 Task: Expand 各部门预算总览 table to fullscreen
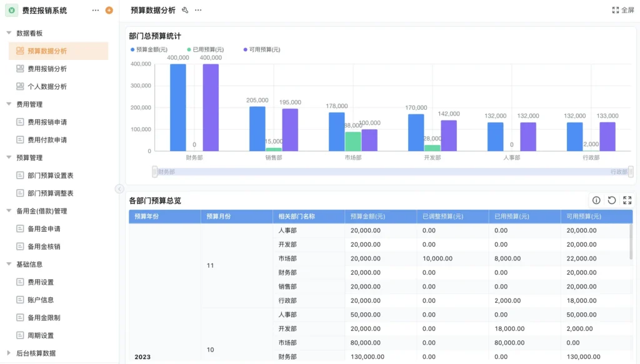[x=627, y=200]
